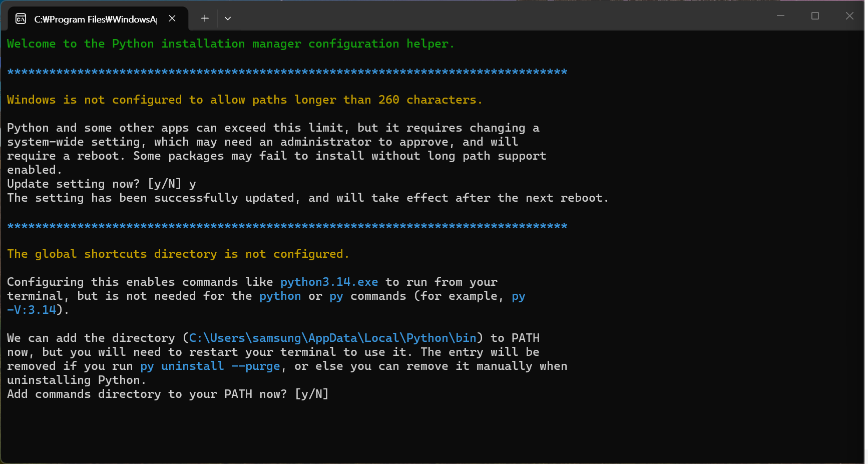868x464 pixels.
Task: Click the '-V:3.14' text
Action: 32,310
